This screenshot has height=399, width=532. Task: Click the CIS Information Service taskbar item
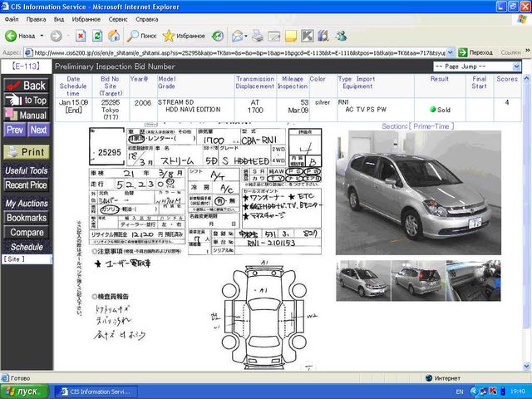(96, 392)
